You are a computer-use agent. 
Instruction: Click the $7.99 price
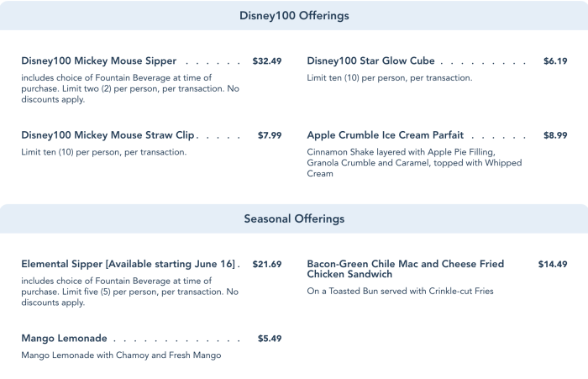tap(270, 135)
